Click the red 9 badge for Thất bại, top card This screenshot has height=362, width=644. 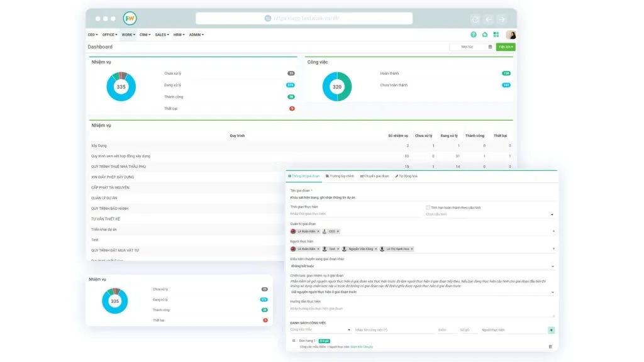tap(292, 109)
